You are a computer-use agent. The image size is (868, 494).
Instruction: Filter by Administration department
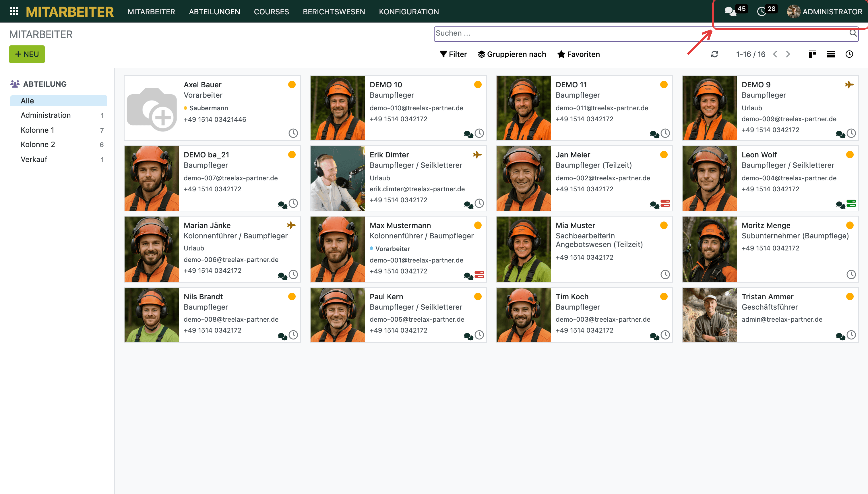pos(59,115)
